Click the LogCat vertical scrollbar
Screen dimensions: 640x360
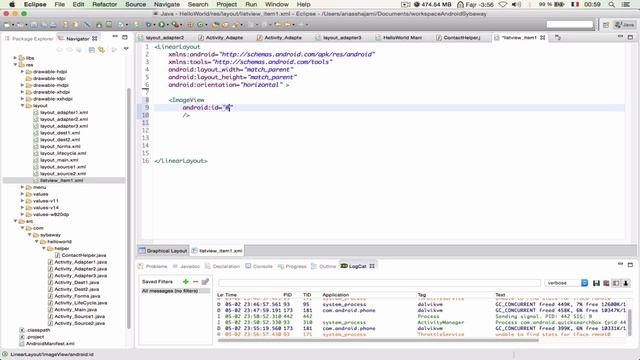630,322
